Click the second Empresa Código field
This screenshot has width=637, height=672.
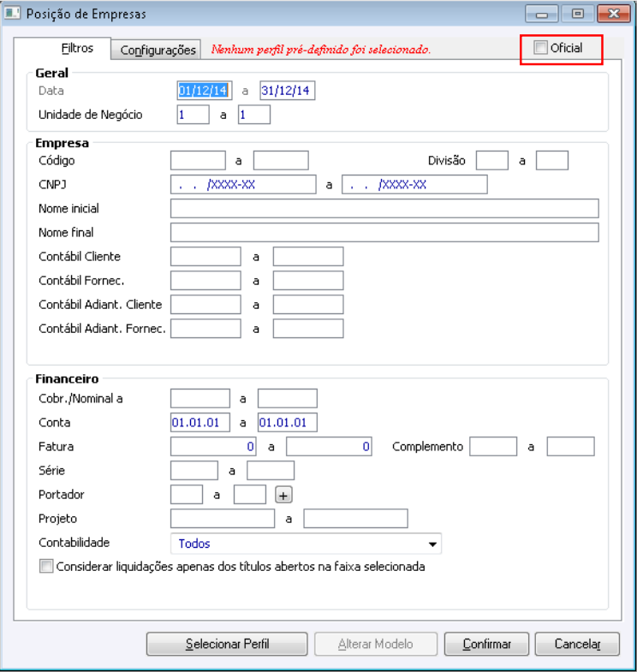click(x=281, y=160)
